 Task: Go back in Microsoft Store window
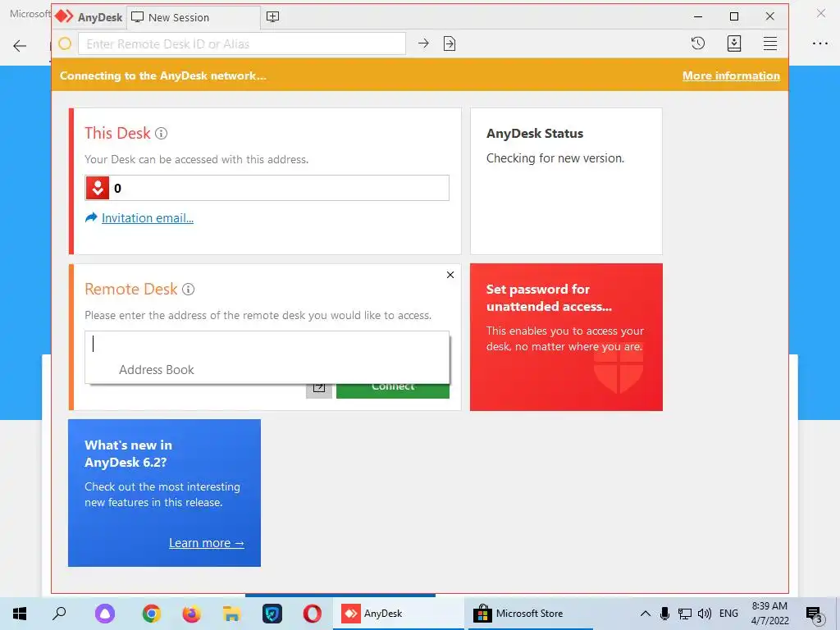[20, 46]
